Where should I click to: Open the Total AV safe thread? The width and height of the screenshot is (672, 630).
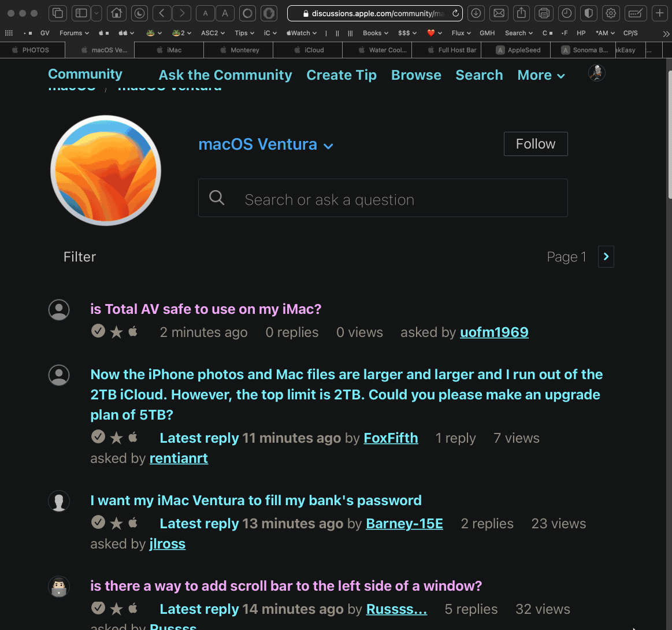[206, 309]
